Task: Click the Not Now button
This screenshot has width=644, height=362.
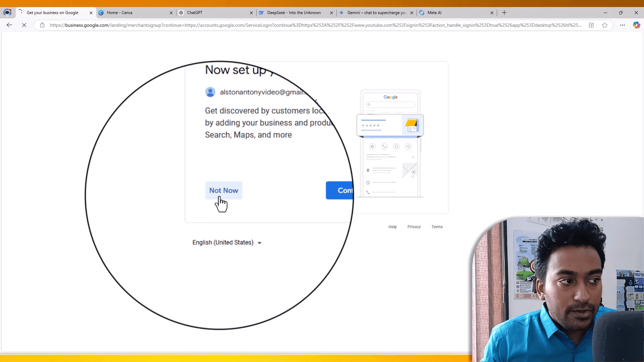Action: click(224, 190)
